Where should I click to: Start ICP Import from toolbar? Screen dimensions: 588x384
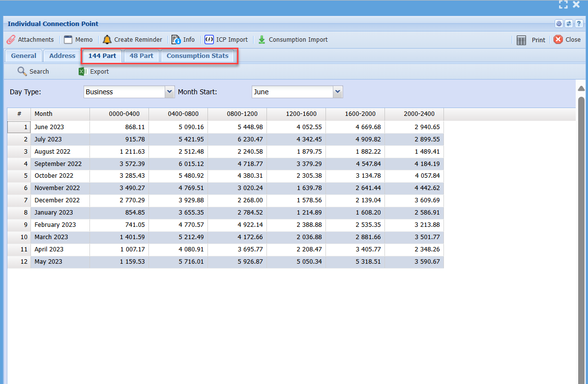[209, 40]
